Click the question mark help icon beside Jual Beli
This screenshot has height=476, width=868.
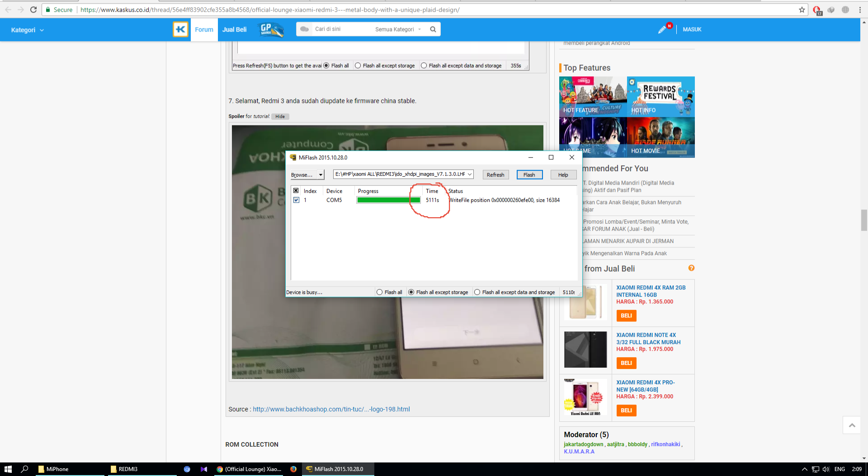pyautogui.click(x=691, y=268)
